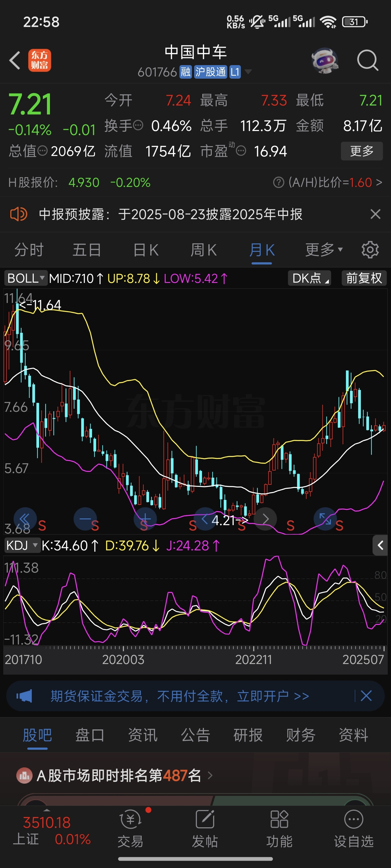Tap the 4.21 low price label
391x868 pixels.
tap(230, 520)
